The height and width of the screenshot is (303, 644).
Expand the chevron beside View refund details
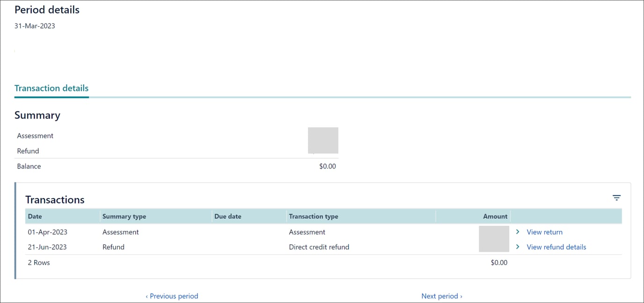point(517,247)
